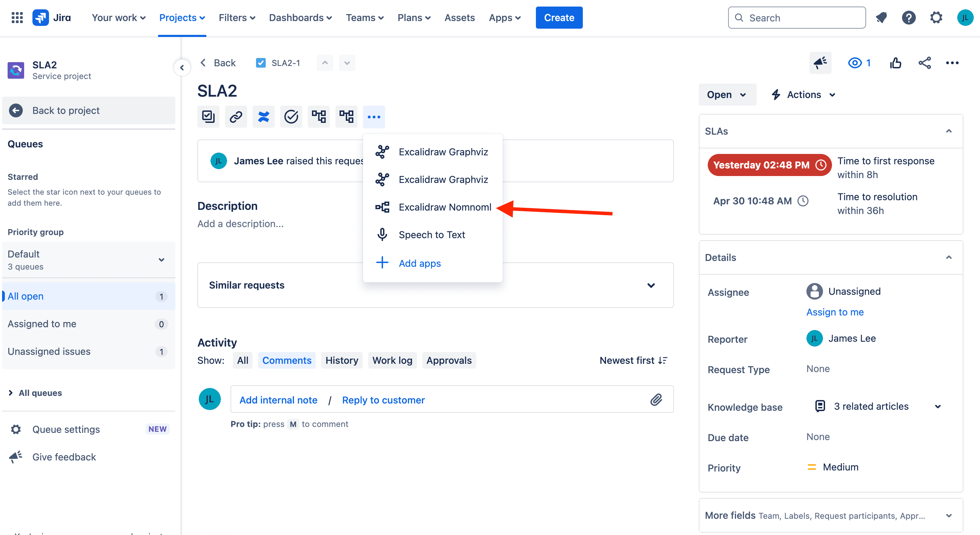The height and width of the screenshot is (535, 980).
Task: Click the second hierarchy diagram toolbar icon
Action: (346, 116)
